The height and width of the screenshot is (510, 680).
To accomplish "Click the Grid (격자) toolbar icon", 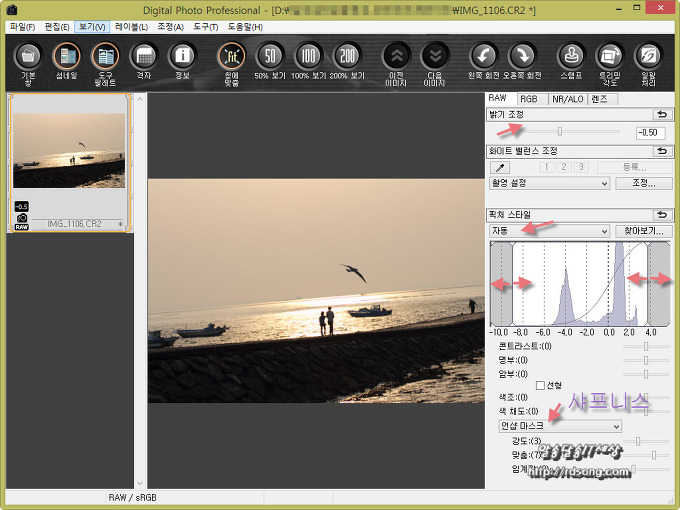I will [x=144, y=56].
